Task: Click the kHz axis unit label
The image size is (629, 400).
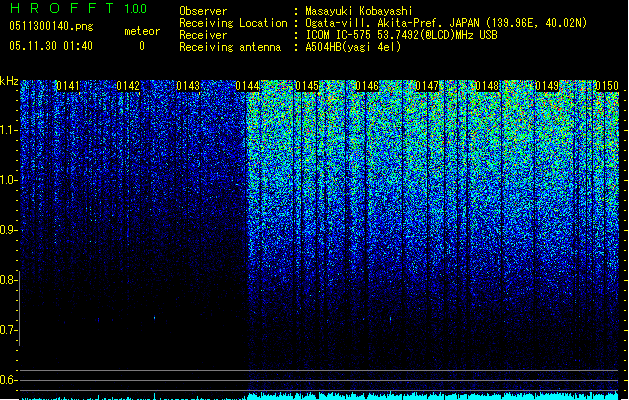Action: pos(9,81)
